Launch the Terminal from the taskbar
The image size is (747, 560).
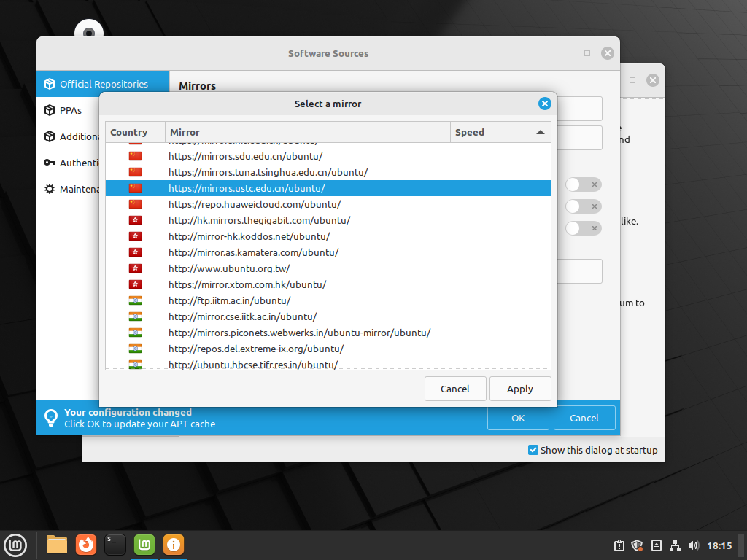[x=115, y=544]
